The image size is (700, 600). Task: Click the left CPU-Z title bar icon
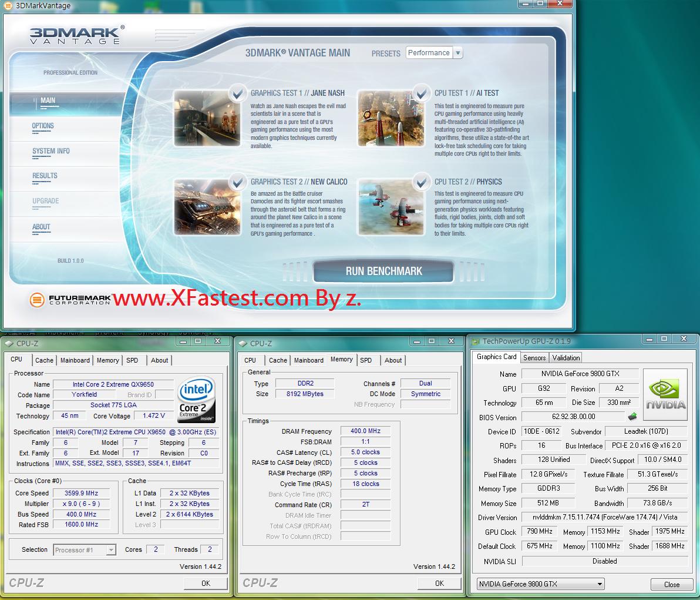9,344
